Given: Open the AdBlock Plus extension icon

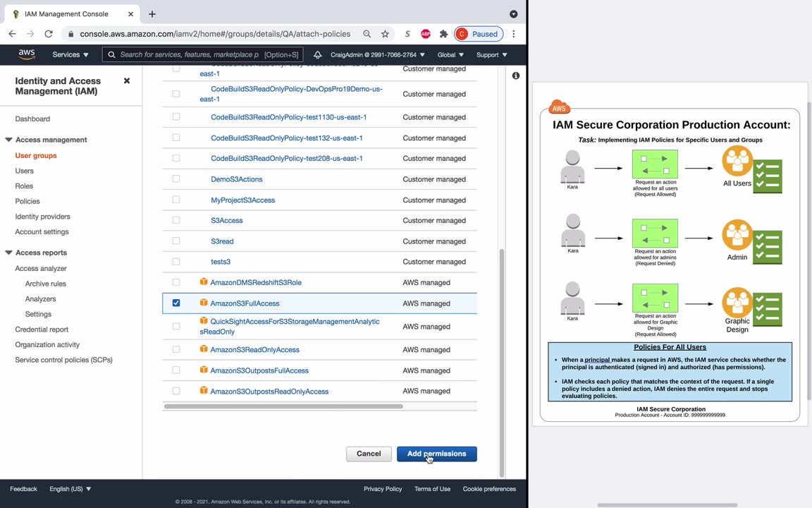Looking at the screenshot, I should click(426, 34).
